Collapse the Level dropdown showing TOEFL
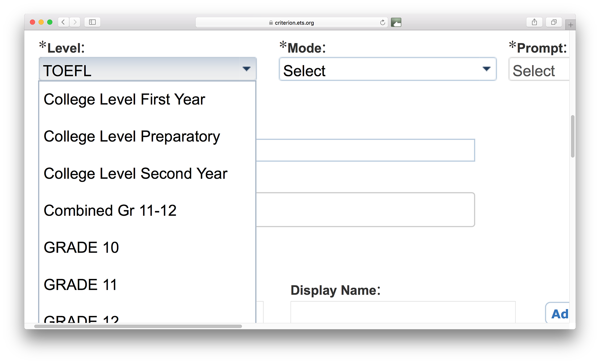The width and height of the screenshot is (600, 364). coord(148,69)
